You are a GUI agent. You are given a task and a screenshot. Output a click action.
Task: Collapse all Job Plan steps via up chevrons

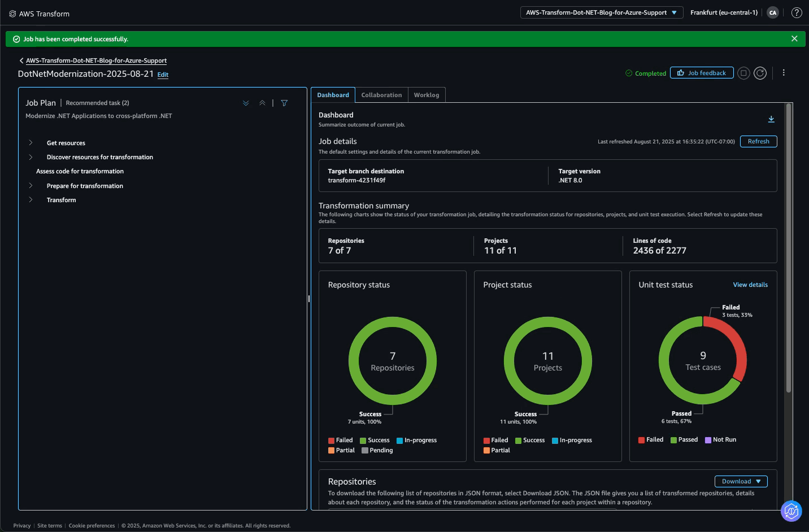point(262,103)
